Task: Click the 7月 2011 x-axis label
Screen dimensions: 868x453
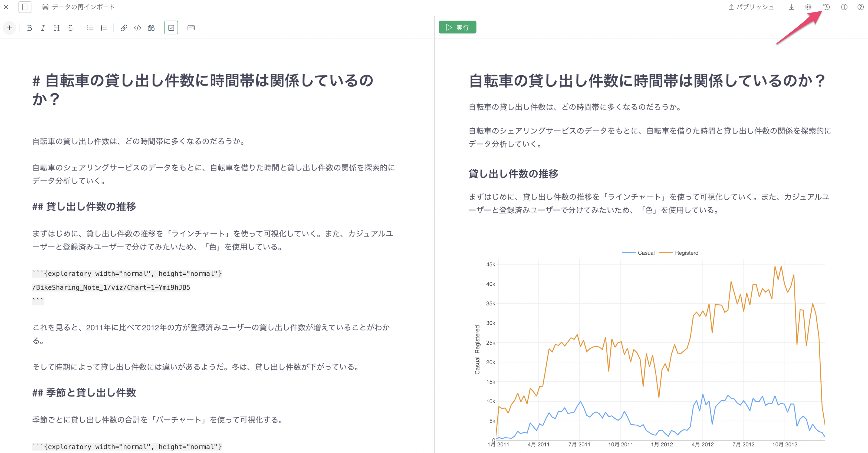Action: (x=579, y=444)
